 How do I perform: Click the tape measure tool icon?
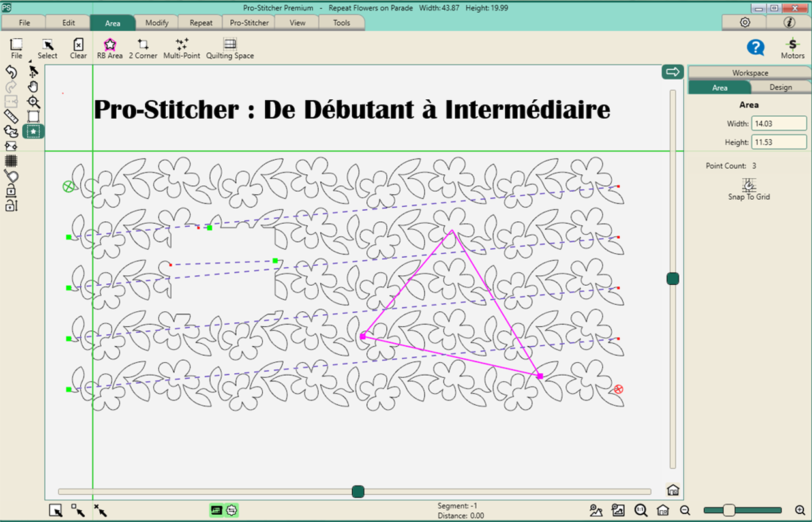[11, 176]
